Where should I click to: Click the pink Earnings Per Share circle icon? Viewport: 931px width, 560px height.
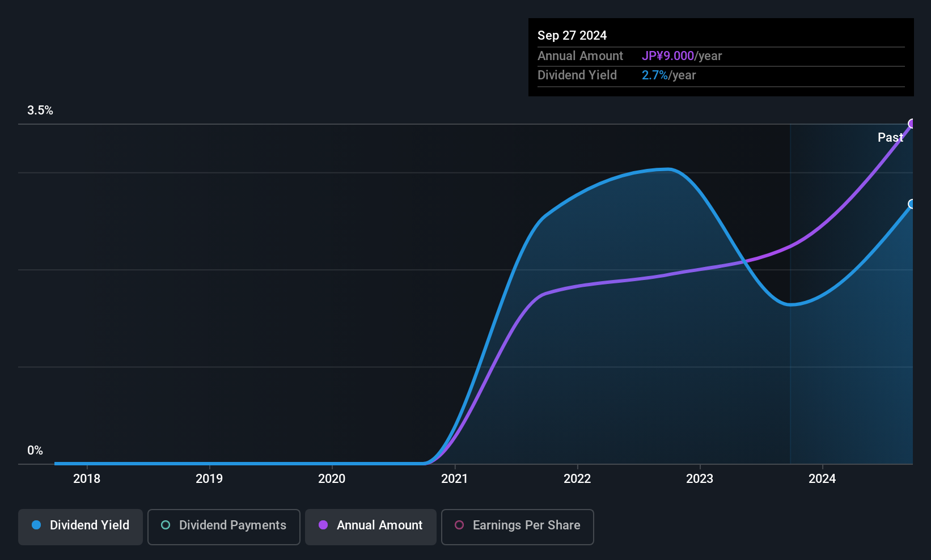click(459, 525)
